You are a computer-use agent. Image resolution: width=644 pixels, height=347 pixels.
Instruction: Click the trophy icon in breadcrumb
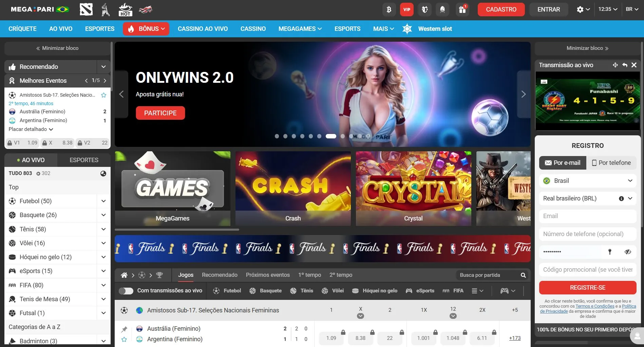(159, 275)
